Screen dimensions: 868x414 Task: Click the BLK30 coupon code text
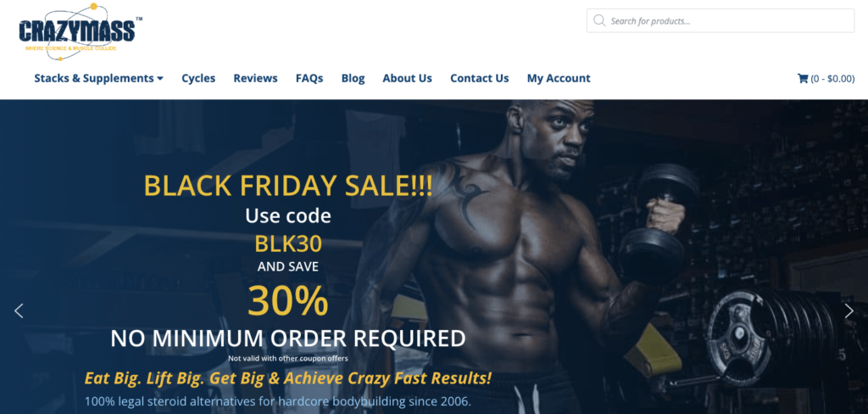click(288, 243)
